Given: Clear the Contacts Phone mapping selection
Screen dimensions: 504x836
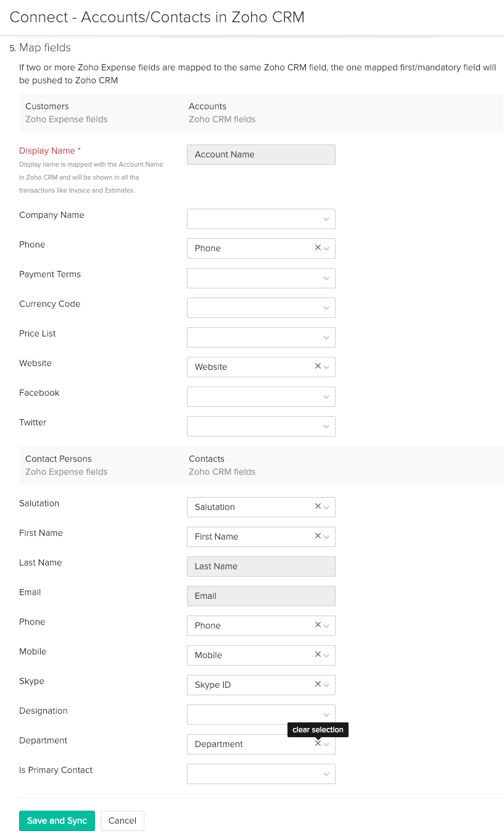Looking at the screenshot, I should (318, 625).
